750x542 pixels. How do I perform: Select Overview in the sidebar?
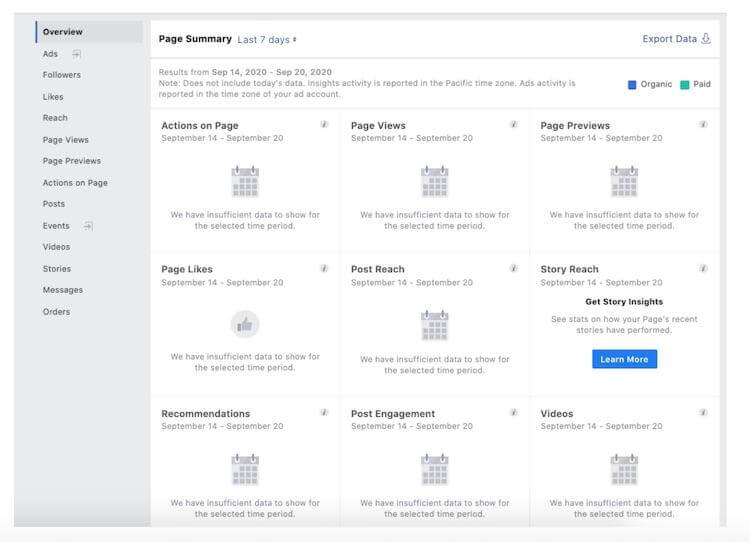click(89, 32)
